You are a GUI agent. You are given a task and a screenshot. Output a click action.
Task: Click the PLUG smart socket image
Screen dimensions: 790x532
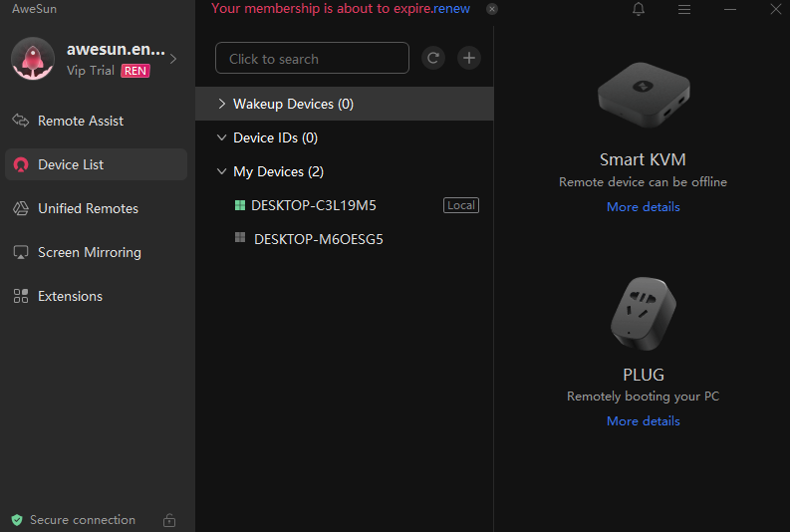(644, 314)
